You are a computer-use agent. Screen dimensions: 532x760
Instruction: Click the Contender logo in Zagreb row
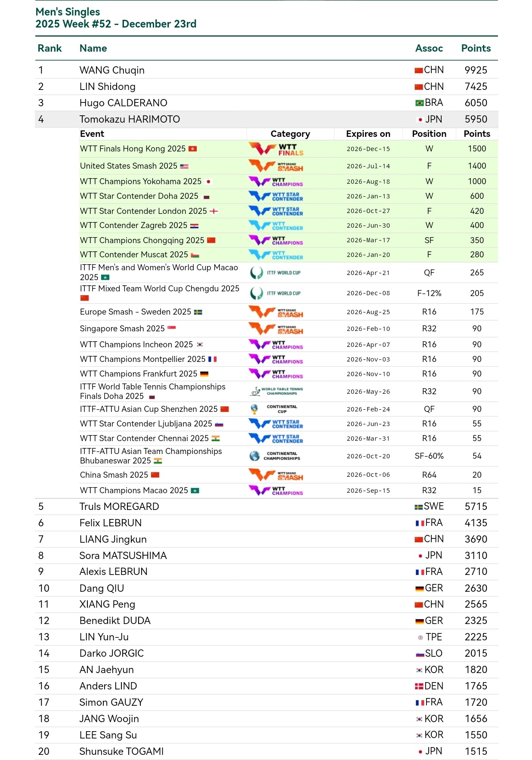coord(276,226)
